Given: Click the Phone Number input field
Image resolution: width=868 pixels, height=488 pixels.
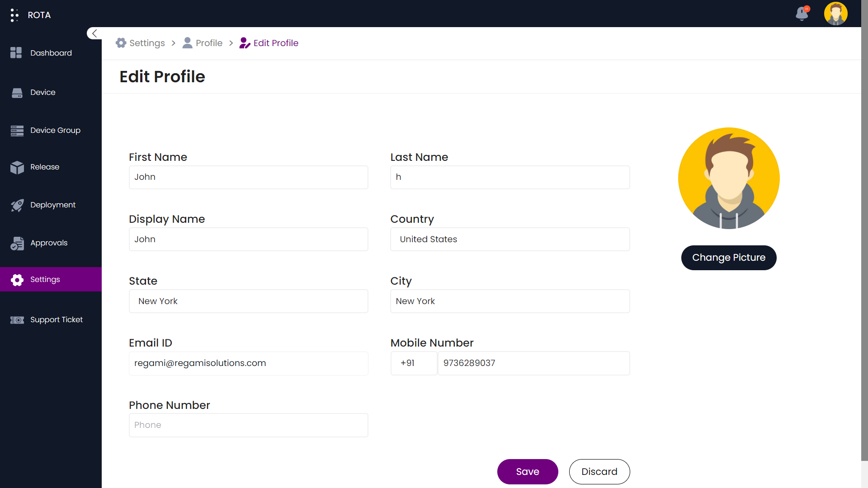Looking at the screenshot, I should [x=248, y=425].
